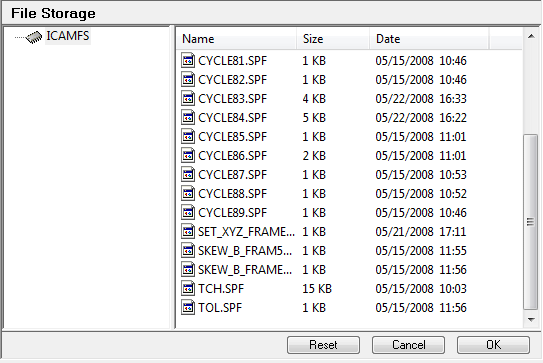This screenshot has width=543, height=363.
Task: Sort files by Name column header
Action: 236,39
